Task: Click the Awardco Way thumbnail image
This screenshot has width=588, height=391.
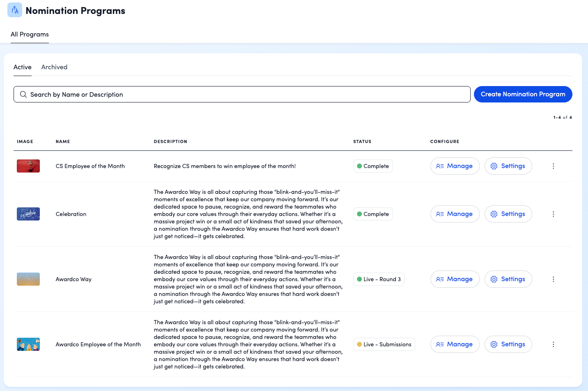Action: [28, 279]
